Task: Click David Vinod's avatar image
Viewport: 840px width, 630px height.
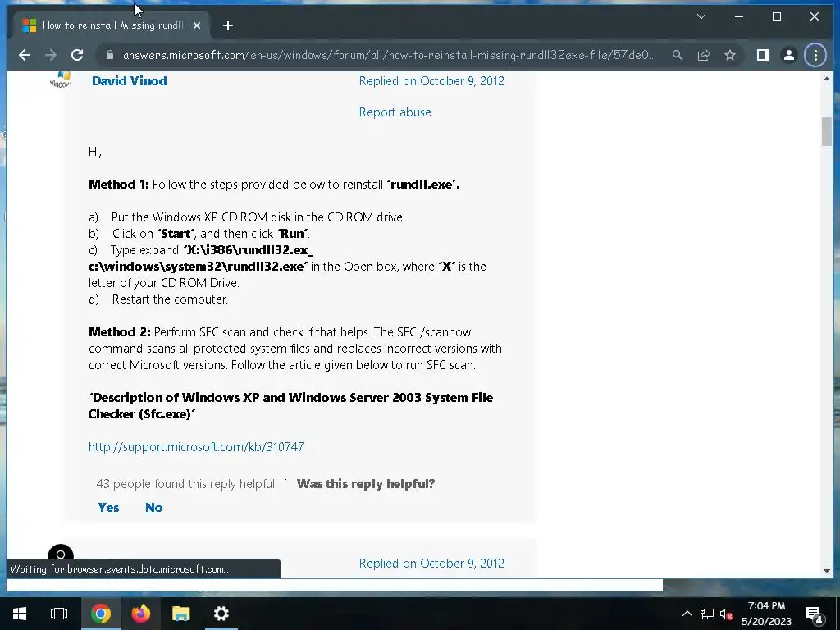Action: pyautogui.click(x=61, y=80)
